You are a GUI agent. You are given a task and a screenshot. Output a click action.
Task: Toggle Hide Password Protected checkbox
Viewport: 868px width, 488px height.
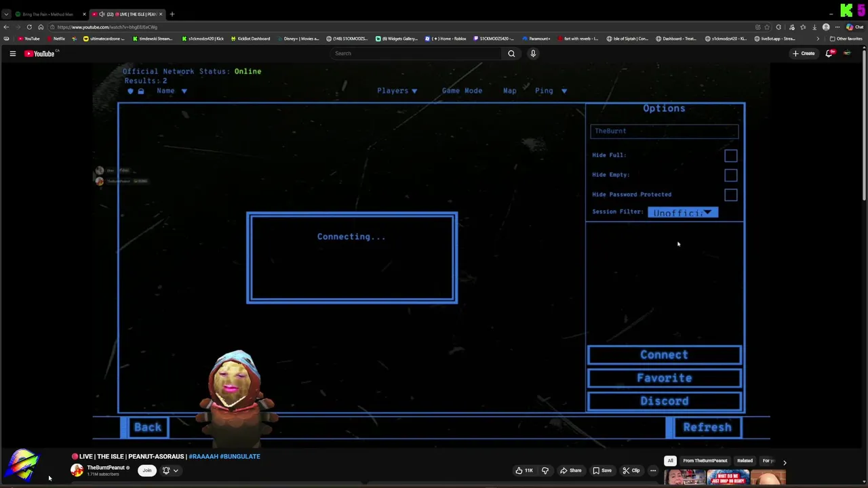[730, 195]
